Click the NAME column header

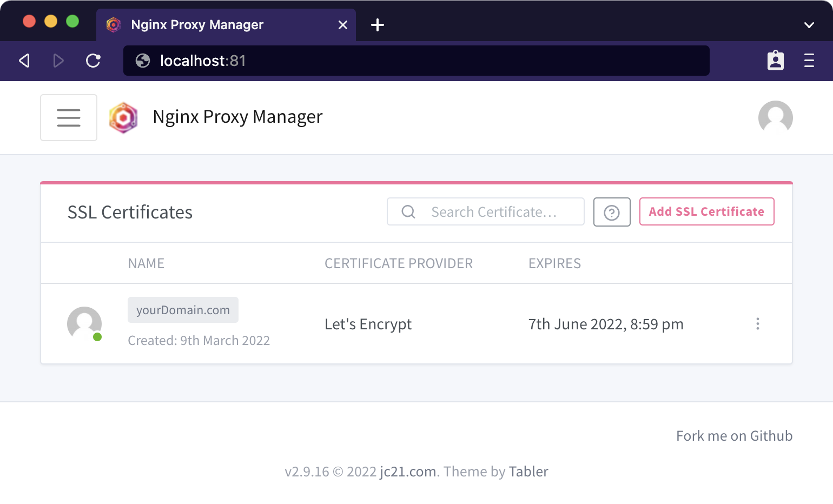point(146,263)
